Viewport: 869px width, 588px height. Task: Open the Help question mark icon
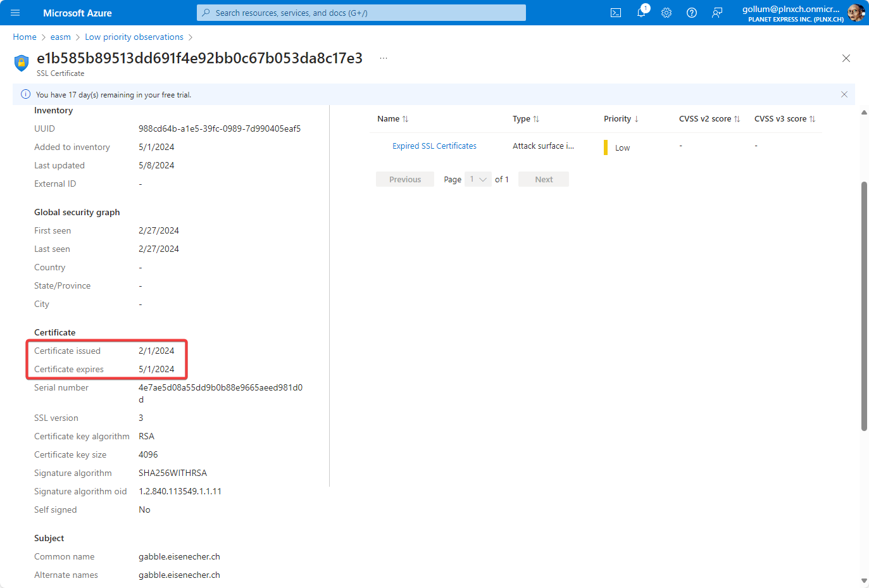click(x=692, y=13)
